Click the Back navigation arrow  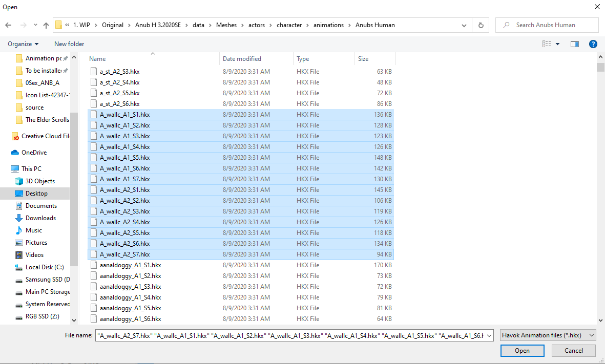[x=8, y=25]
